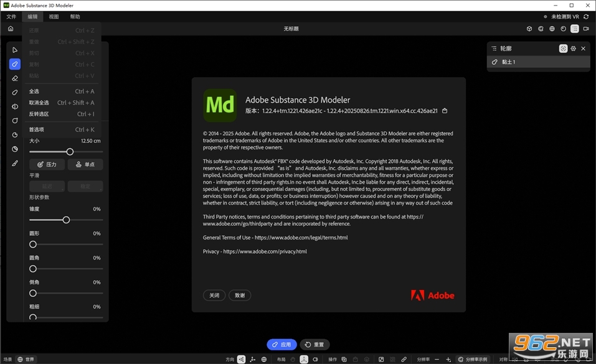
Task: Open 轮廓 panel settings gear
Action: click(573, 49)
